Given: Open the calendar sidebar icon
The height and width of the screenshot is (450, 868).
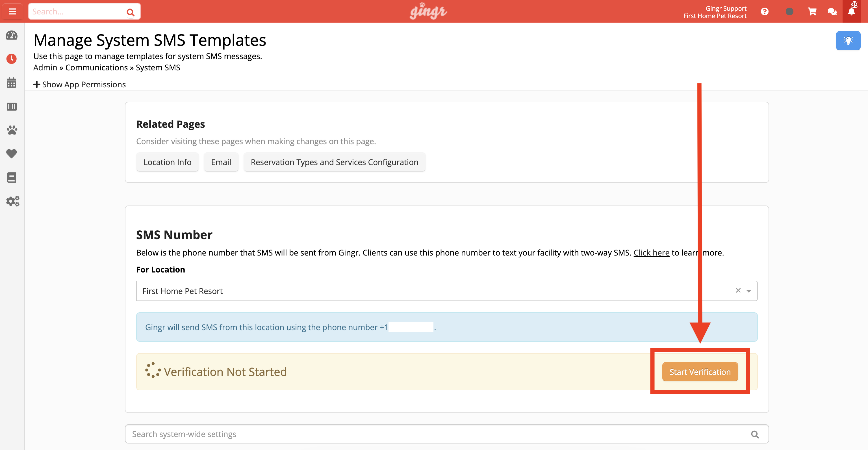Looking at the screenshot, I should (x=12, y=83).
